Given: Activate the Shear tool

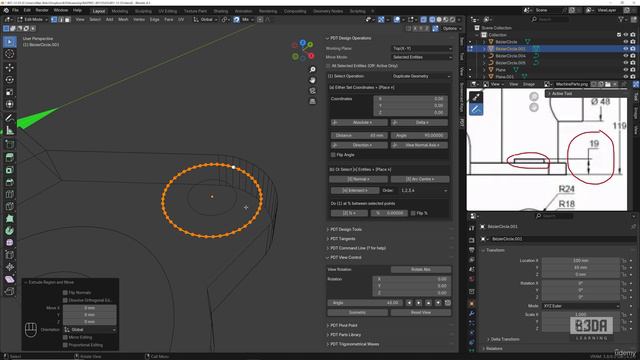Looking at the screenshot, I should (9, 280).
